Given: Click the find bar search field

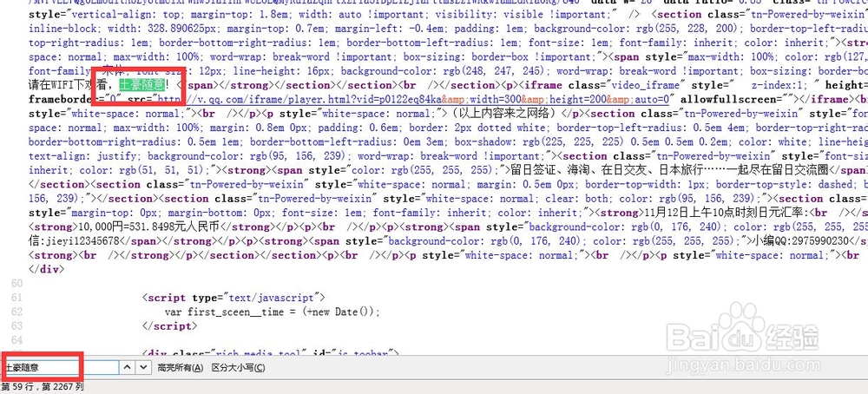Looking at the screenshot, I should 60,367.
